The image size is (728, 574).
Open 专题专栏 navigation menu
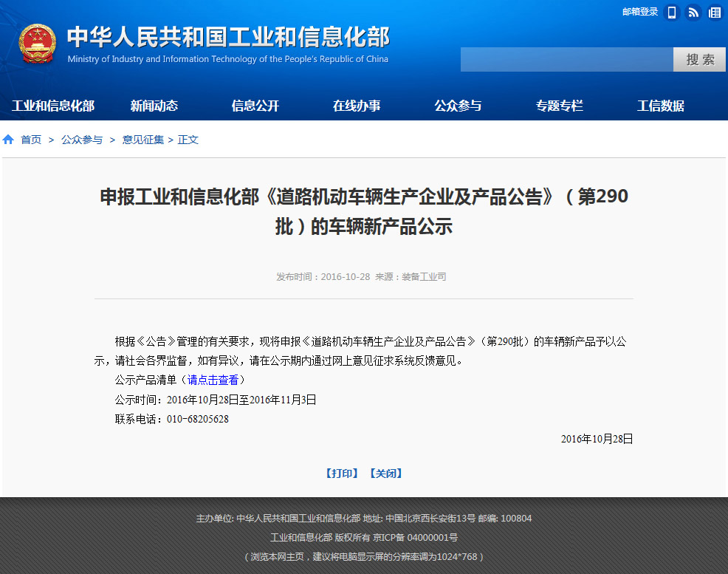coord(560,106)
